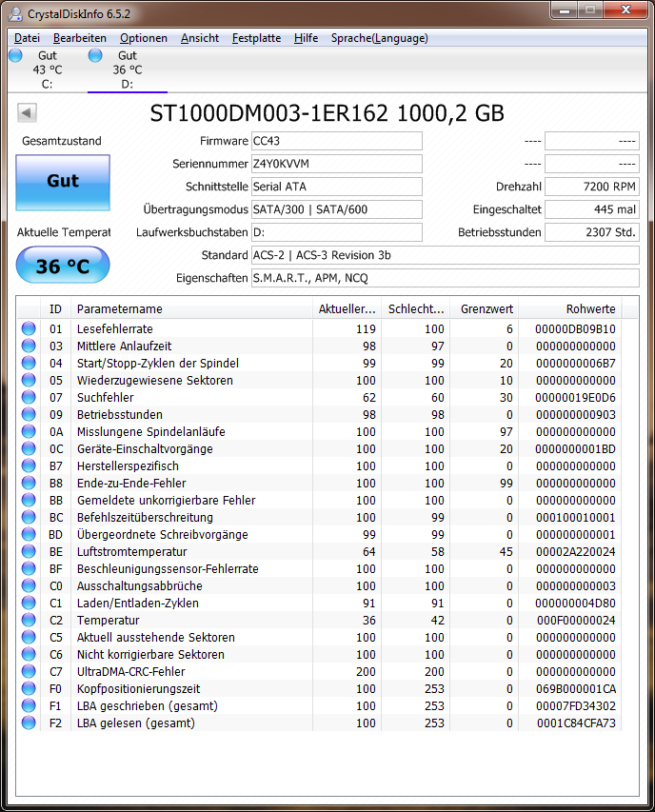Click raw value 000F00000024 of Temperatur

[576, 620]
